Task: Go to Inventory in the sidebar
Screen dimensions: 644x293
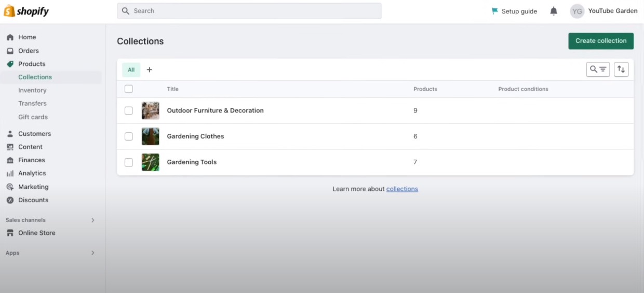Action: point(32,90)
